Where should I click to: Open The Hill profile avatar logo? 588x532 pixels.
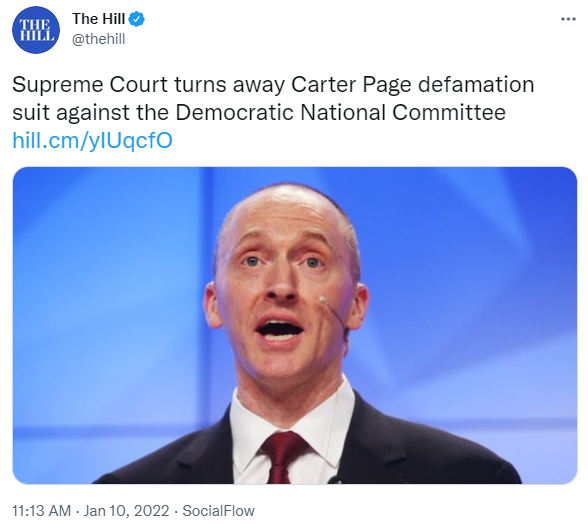click(36, 30)
